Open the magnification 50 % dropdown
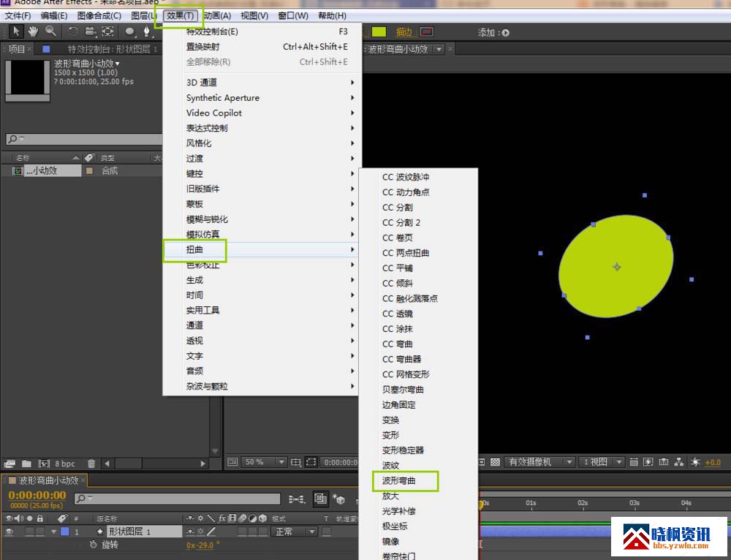Image resolution: width=731 pixels, height=560 pixels. pos(263,462)
